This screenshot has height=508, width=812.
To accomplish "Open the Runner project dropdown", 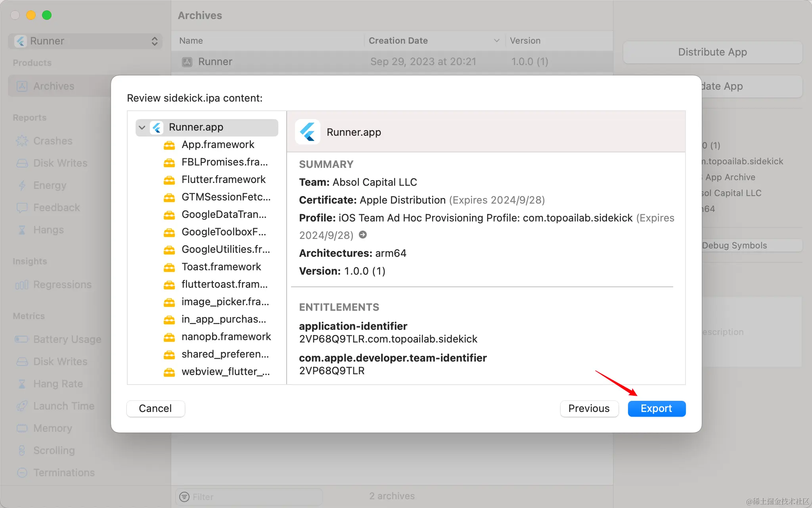I will (x=85, y=41).
